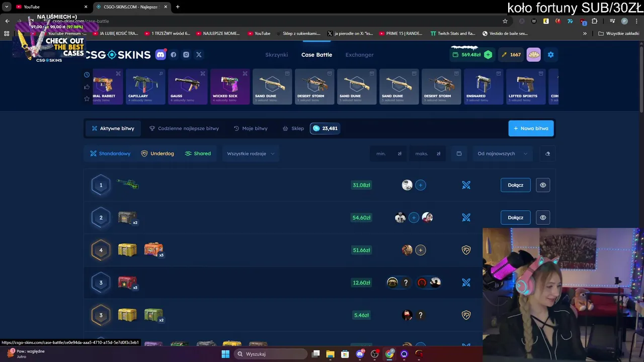The height and width of the screenshot is (362, 644).
Task: Watch the 31.08zł battle via eye icon
Action: pos(543,185)
